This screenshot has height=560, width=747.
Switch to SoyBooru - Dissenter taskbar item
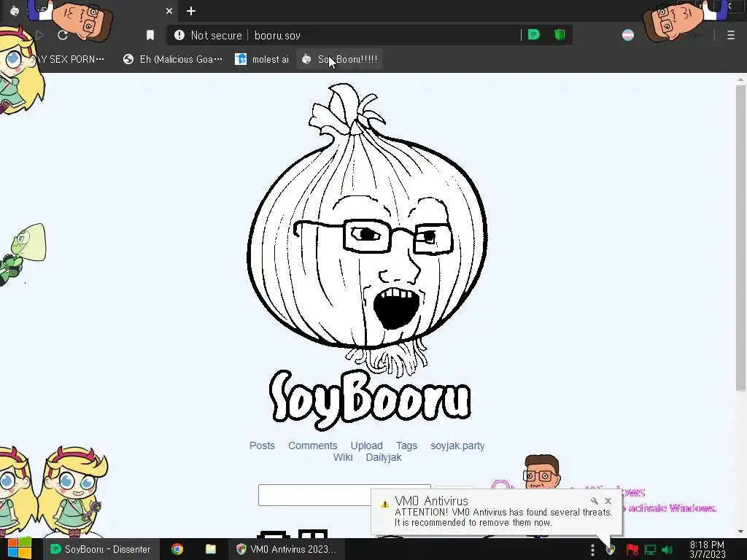pyautogui.click(x=101, y=549)
